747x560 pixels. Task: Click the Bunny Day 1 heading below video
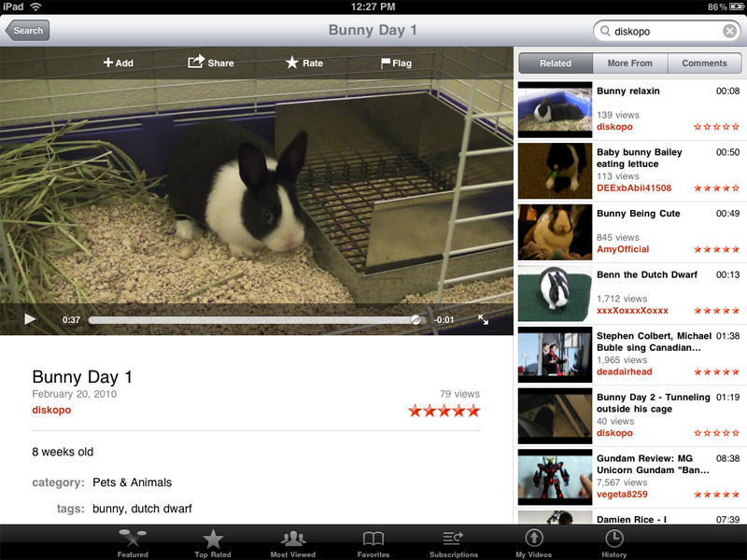(x=82, y=377)
